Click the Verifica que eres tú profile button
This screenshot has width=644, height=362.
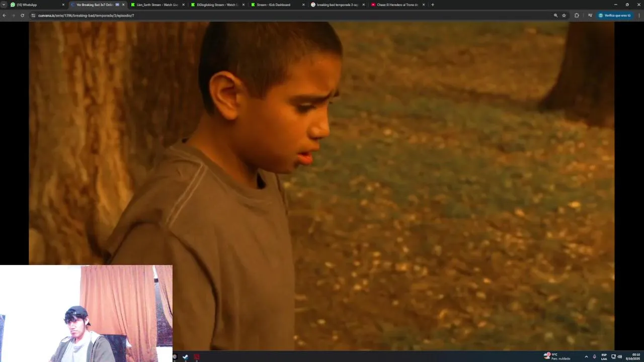615,16
